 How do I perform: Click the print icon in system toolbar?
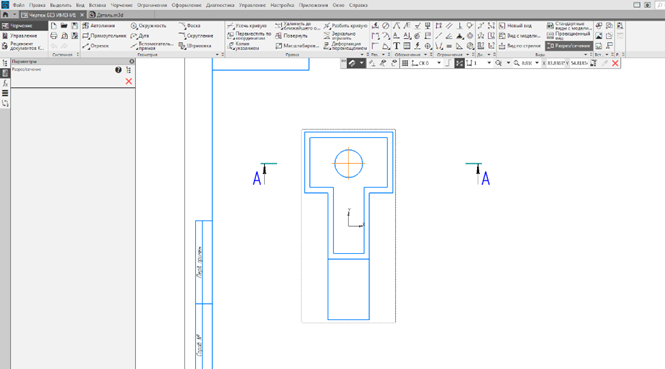(54, 36)
